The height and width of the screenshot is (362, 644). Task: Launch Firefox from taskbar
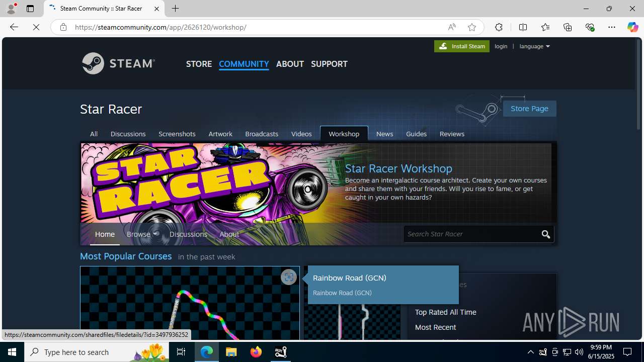(x=256, y=352)
